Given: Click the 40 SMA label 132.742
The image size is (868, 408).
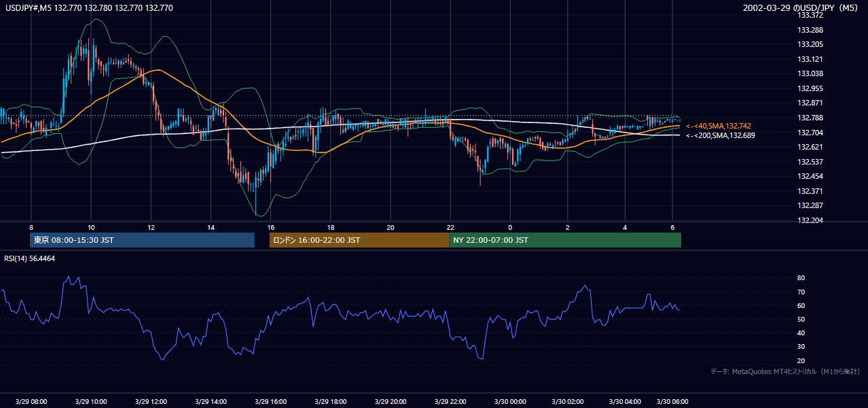Looking at the screenshot, I should pos(719,126).
